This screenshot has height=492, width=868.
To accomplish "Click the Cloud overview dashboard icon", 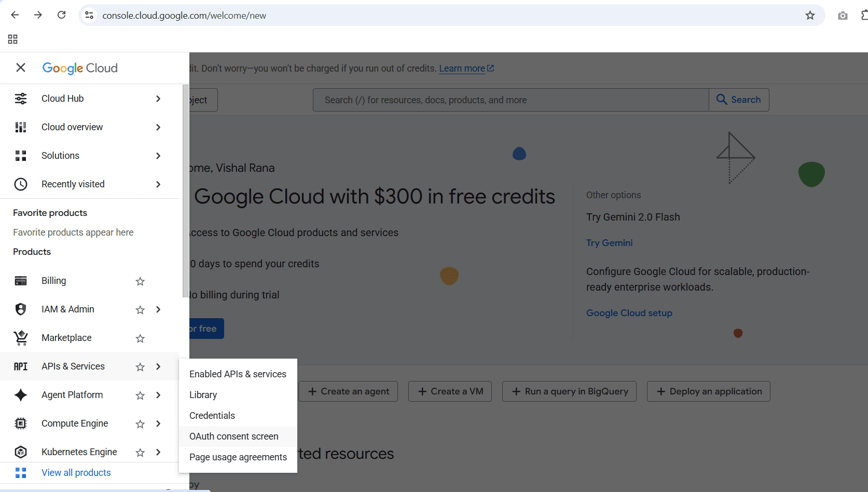I will pos(21,127).
